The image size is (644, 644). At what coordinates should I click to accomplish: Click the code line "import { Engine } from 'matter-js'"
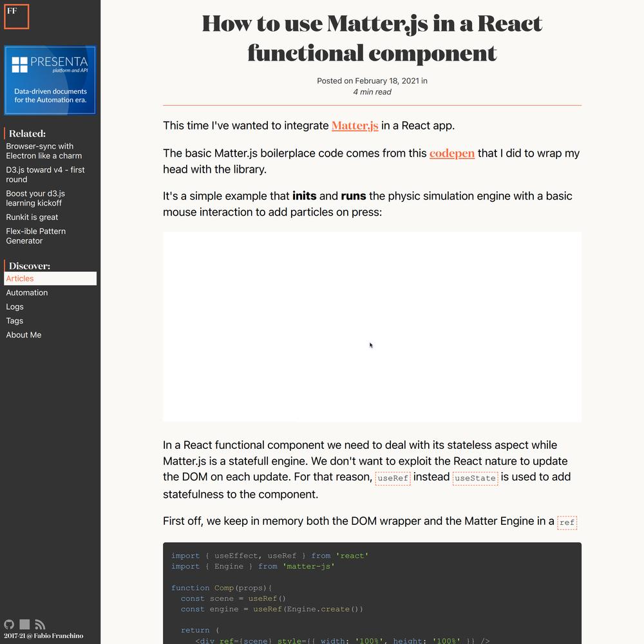pyautogui.click(x=253, y=566)
